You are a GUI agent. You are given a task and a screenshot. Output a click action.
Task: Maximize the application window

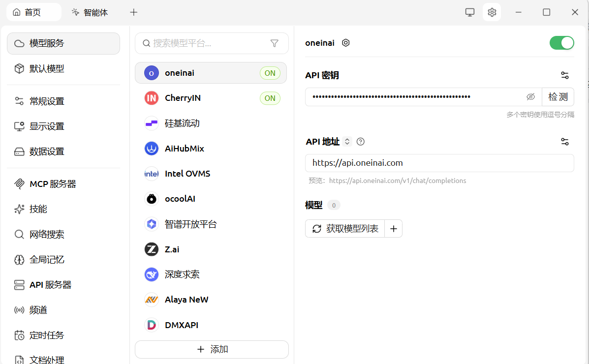point(547,12)
